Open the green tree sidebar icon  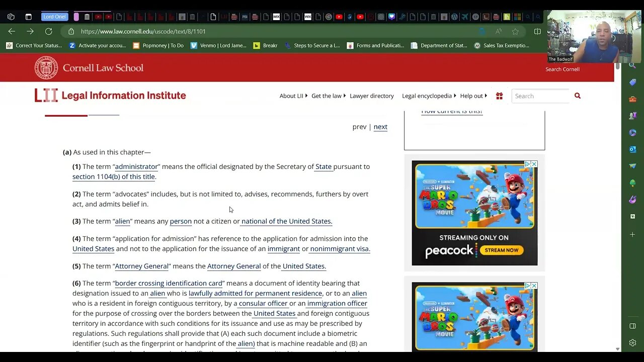tap(632, 183)
